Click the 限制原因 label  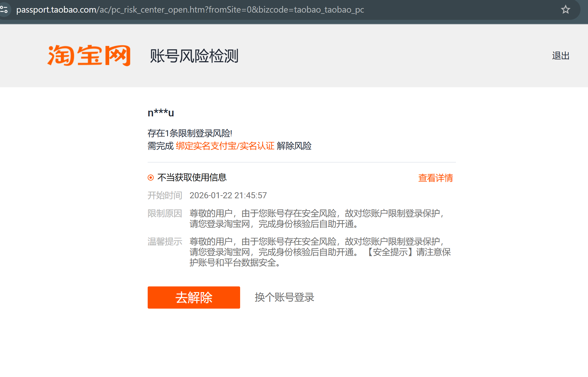click(x=165, y=214)
